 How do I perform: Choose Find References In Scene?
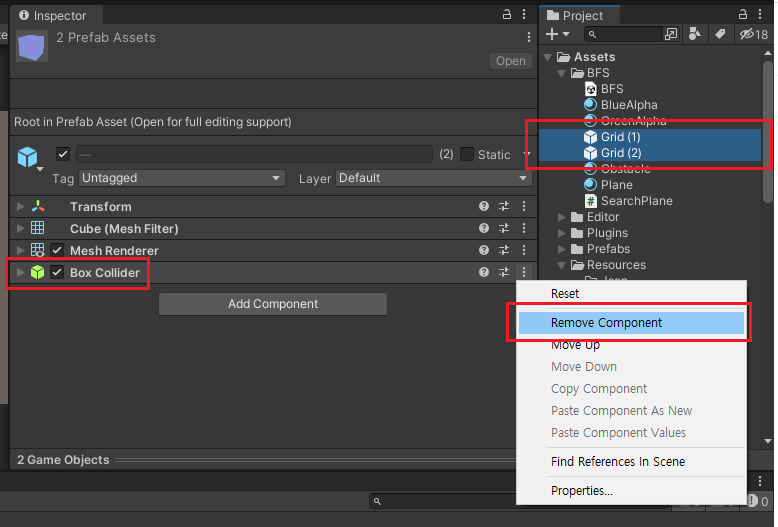pos(631,461)
